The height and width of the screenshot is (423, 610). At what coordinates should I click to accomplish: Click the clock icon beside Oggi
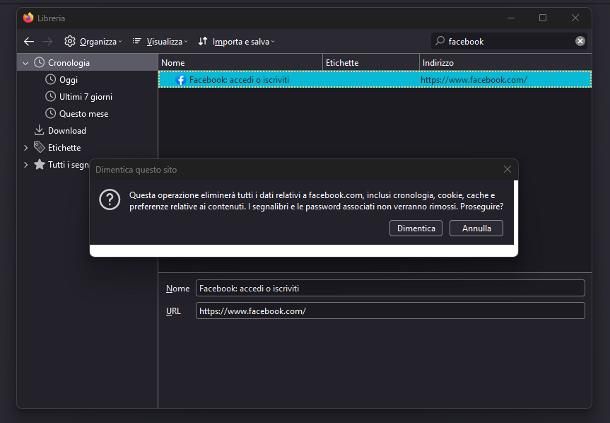pos(51,79)
